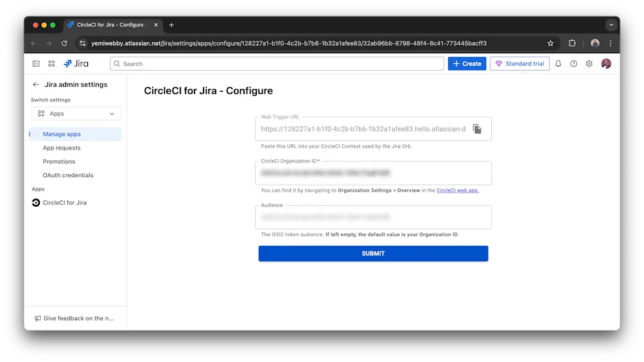Open the notifications bell

(x=558, y=64)
